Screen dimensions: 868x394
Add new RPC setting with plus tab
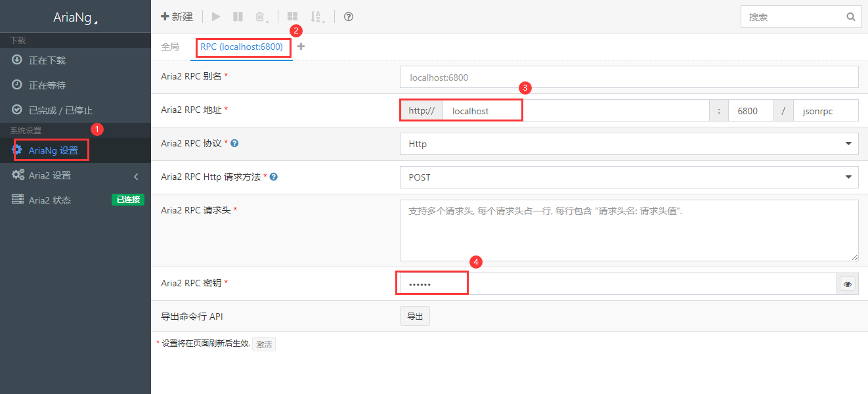click(x=301, y=47)
